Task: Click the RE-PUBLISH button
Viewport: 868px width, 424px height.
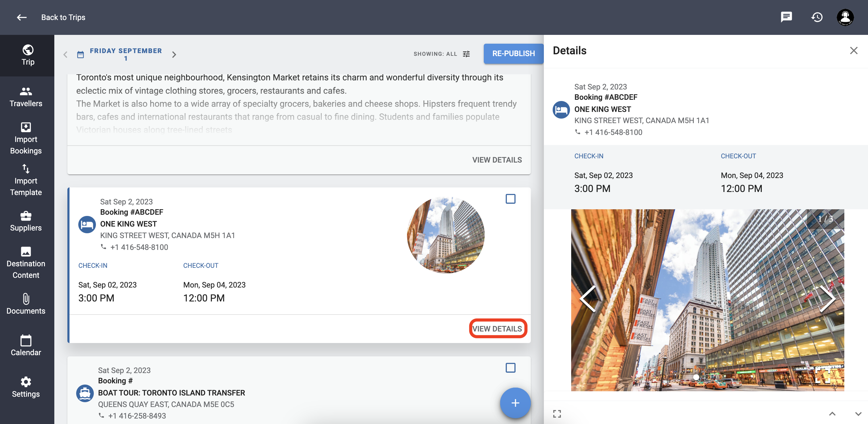Action: (x=513, y=54)
